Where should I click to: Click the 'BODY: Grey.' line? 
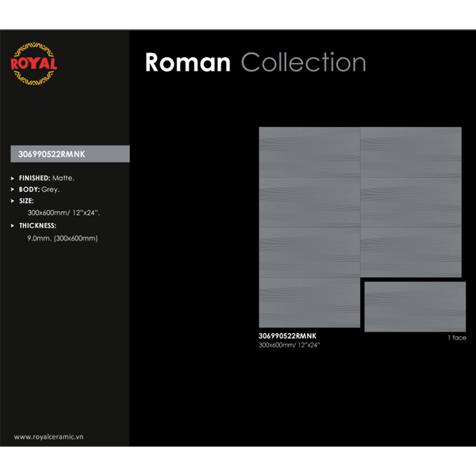coord(39,190)
